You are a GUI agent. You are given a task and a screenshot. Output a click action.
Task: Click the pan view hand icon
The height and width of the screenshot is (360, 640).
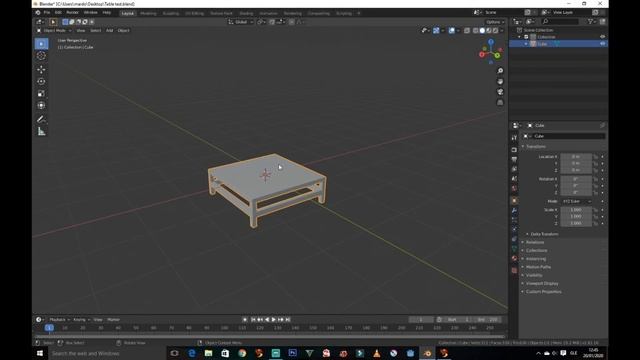(500, 82)
